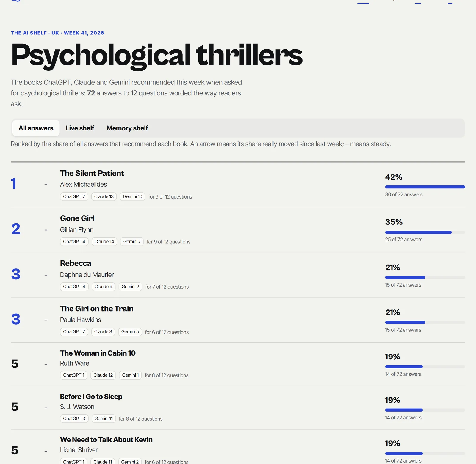This screenshot has height=464, width=476.
Task: Click the ChatGPT 3 chip
Action: pos(74,419)
